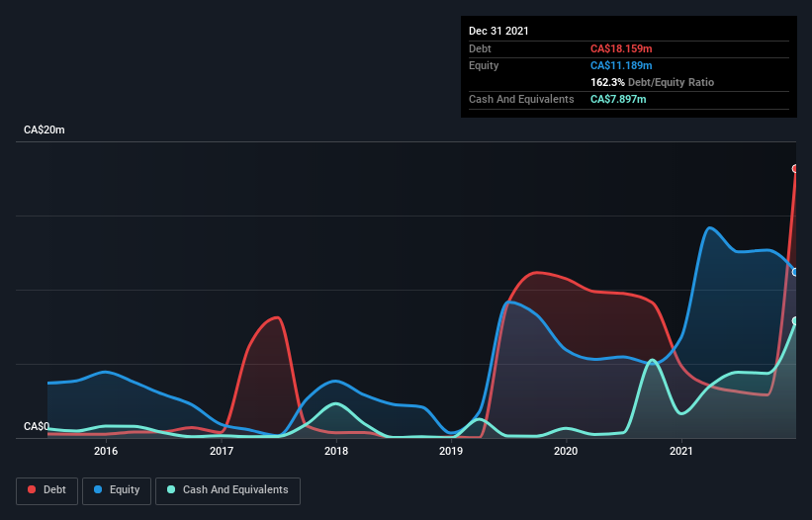Click the 2021 x-axis label
The width and height of the screenshot is (812, 520).
[x=681, y=451]
